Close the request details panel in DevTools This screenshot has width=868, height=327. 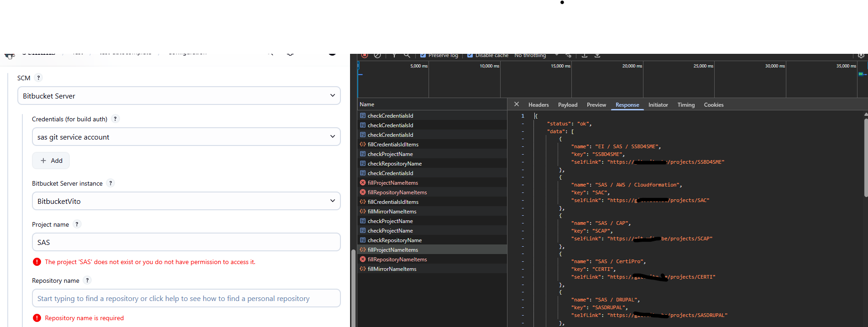(517, 104)
